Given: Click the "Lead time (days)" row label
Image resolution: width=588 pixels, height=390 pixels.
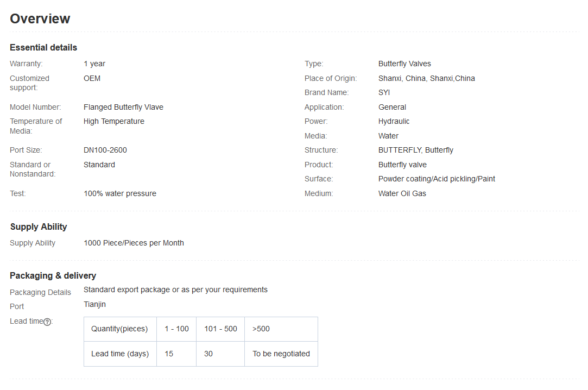Looking at the screenshot, I should point(120,354).
